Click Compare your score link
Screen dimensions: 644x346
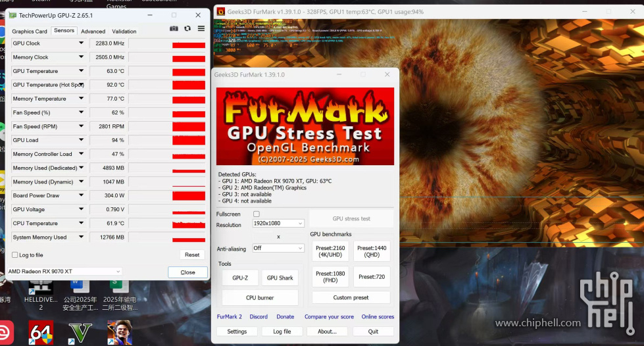click(x=329, y=316)
